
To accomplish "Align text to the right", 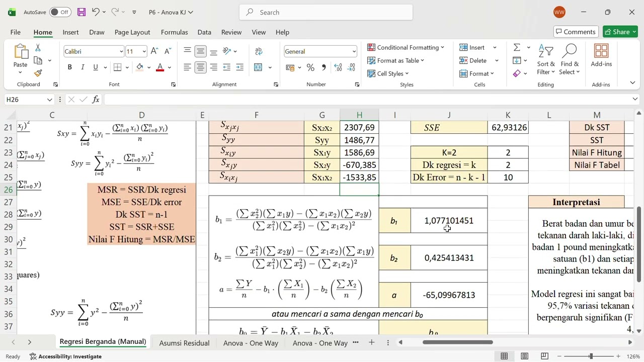I will point(213,67).
